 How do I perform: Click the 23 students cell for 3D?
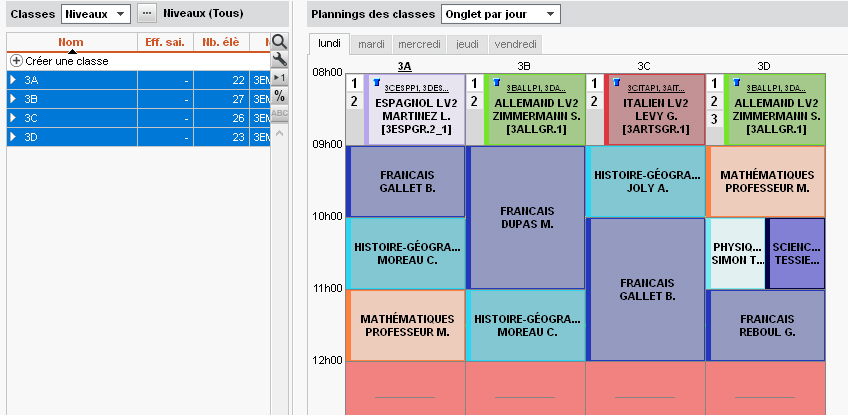(221, 137)
